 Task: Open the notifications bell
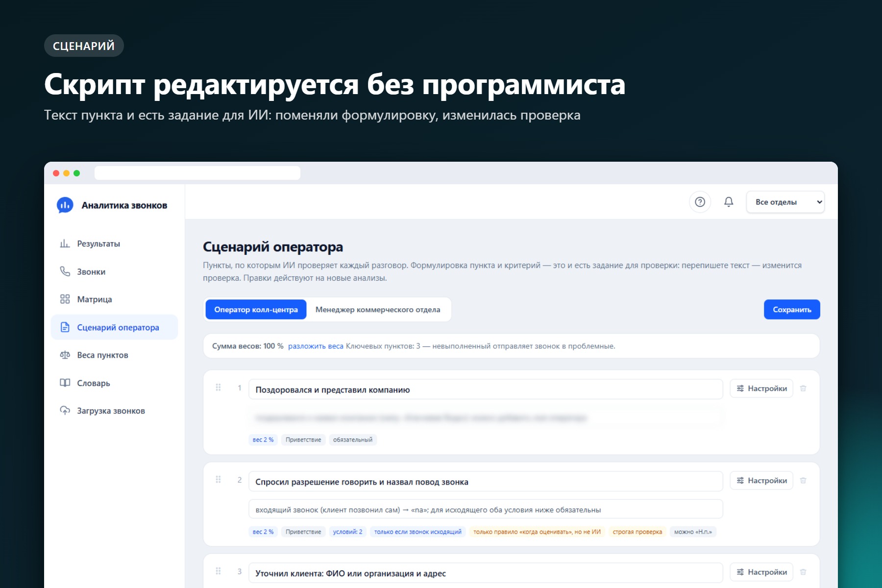[x=729, y=202]
